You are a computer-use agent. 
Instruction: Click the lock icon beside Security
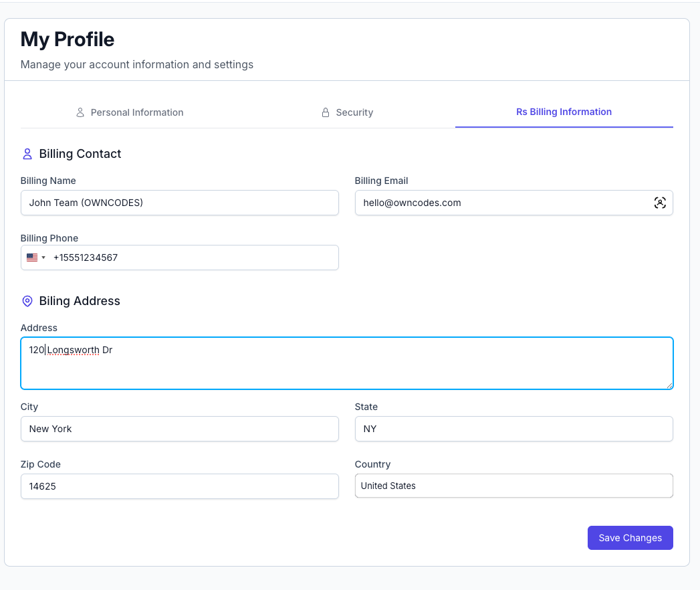[x=326, y=112]
